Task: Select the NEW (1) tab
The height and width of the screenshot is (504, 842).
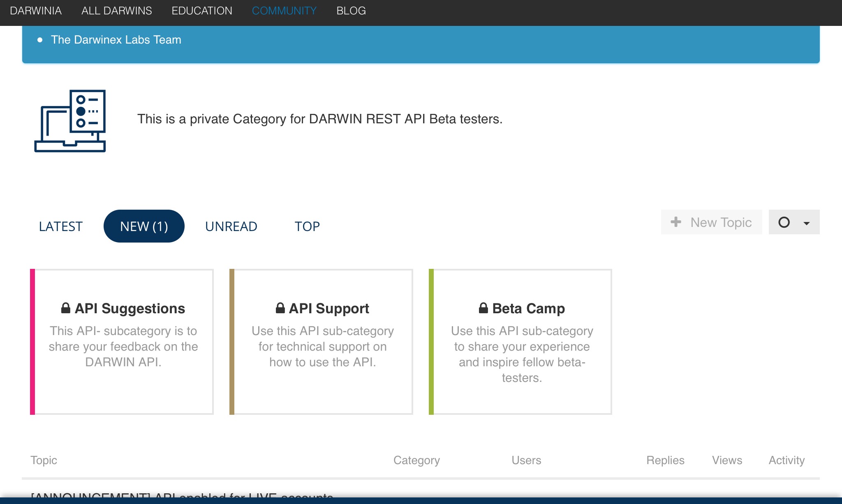Action: coord(144,226)
